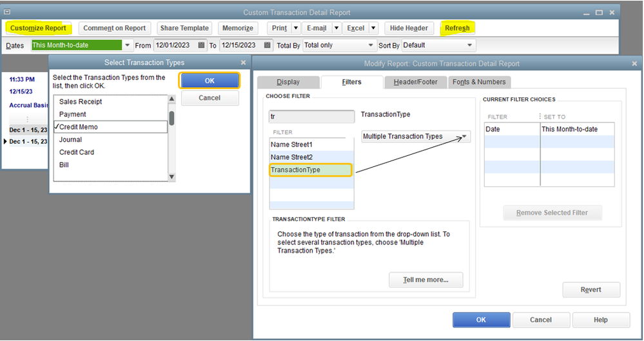Click the Customize Report button

tap(38, 28)
